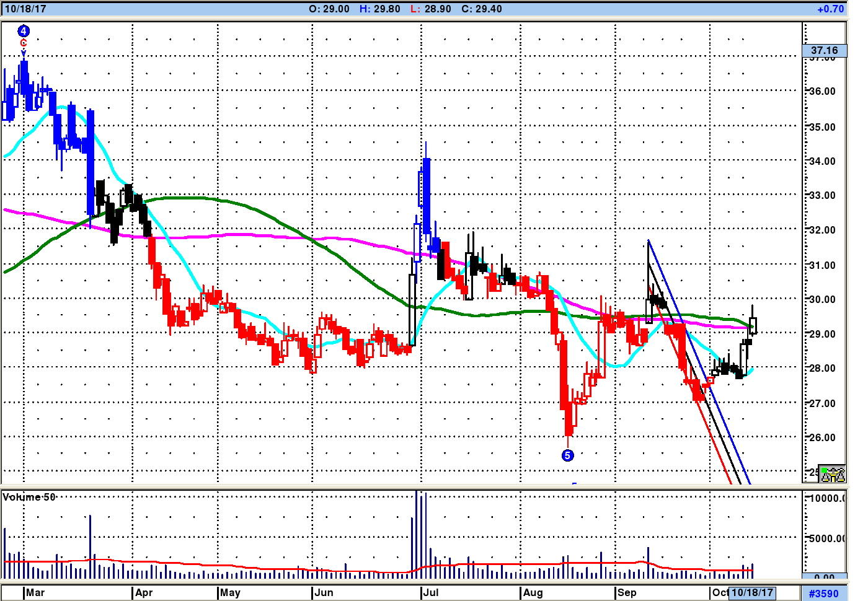
Task: Select the Volume 50 indicator label
Action: 29,498
